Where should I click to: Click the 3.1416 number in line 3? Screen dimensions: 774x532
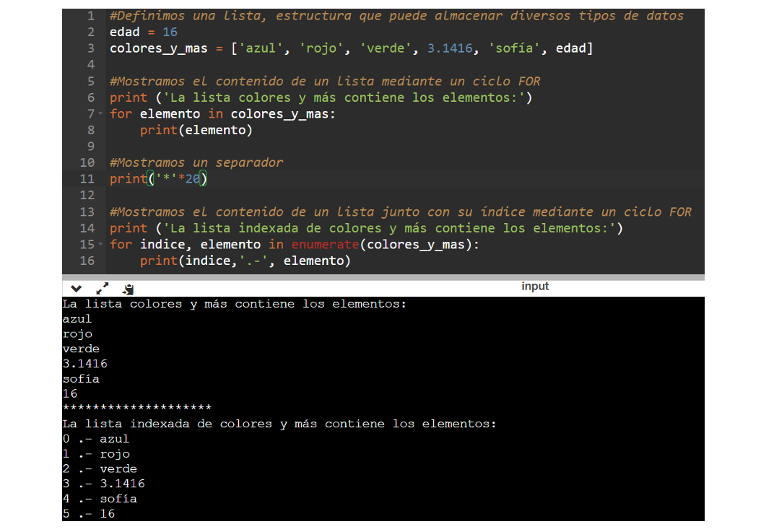pyautogui.click(x=450, y=48)
